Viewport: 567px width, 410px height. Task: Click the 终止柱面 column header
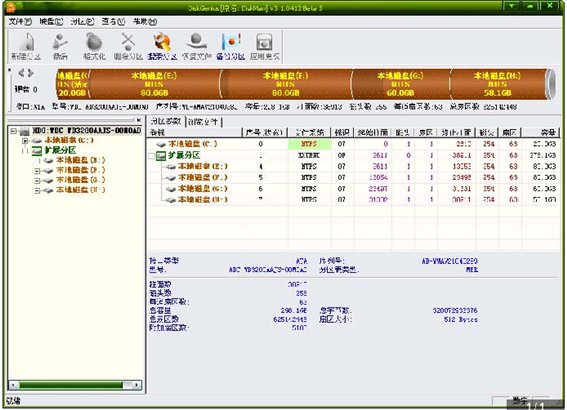(457, 133)
